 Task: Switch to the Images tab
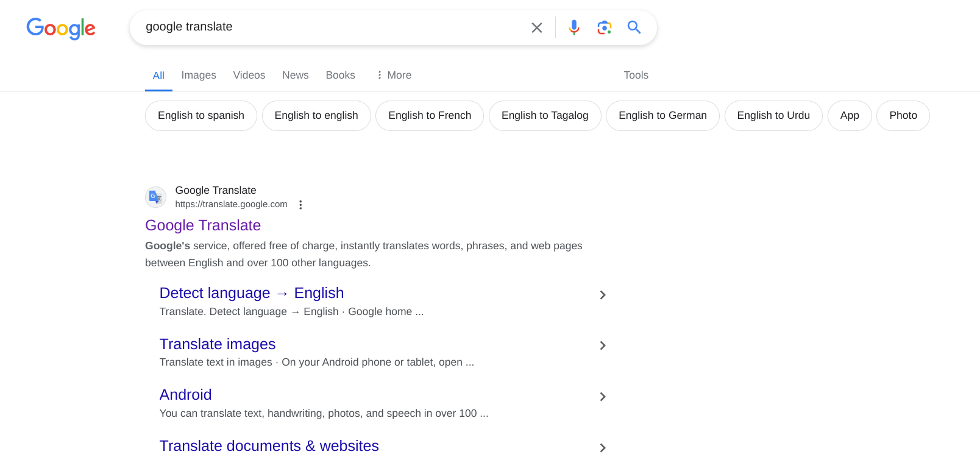199,75
